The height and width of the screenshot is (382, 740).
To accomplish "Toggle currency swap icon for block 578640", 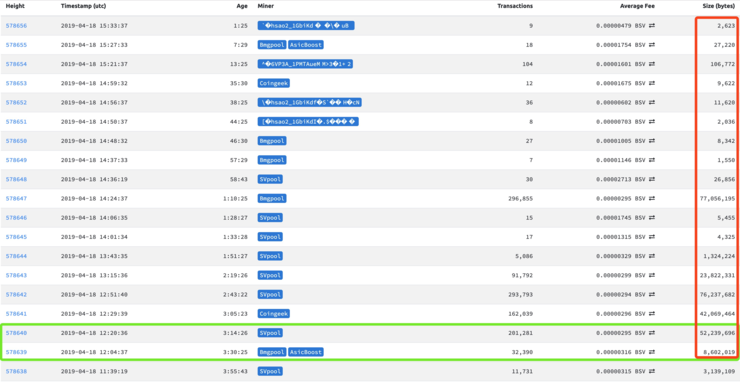I will pos(652,333).
